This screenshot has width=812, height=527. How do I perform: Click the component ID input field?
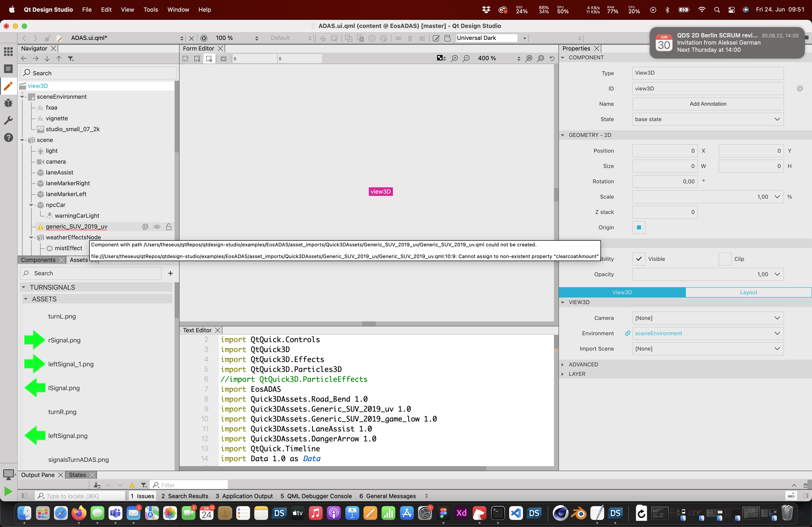pyautogui.click(x=708, y=88)
